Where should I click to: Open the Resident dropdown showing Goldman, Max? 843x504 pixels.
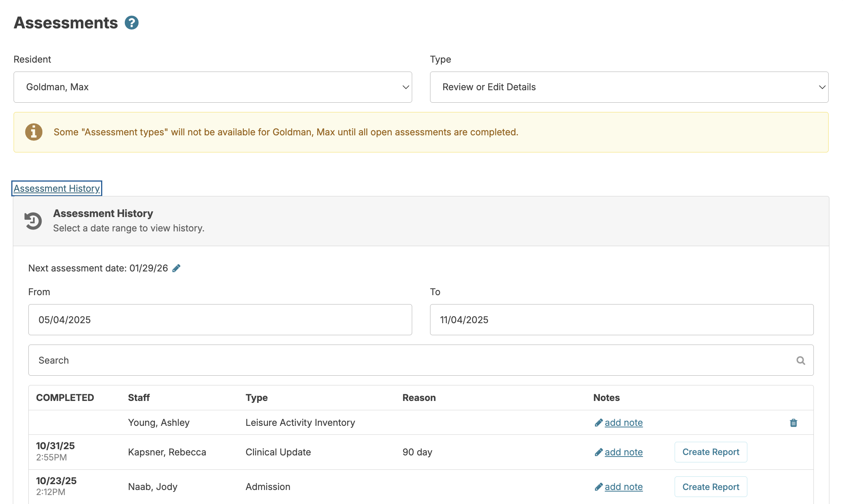tap(213, 87)
